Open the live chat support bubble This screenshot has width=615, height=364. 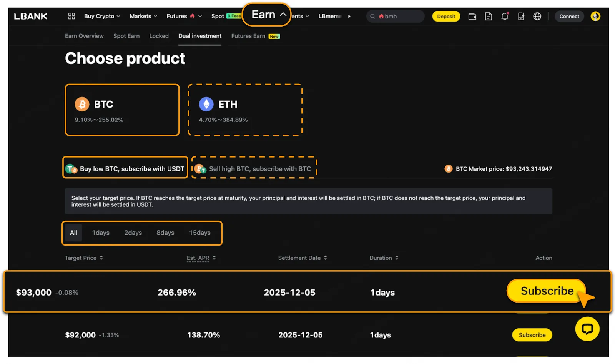[587, 329]
